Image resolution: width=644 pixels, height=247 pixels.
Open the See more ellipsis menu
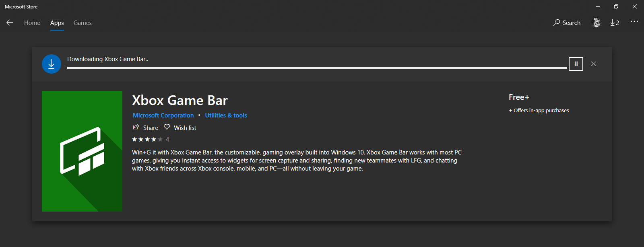[x=634, y=21]
